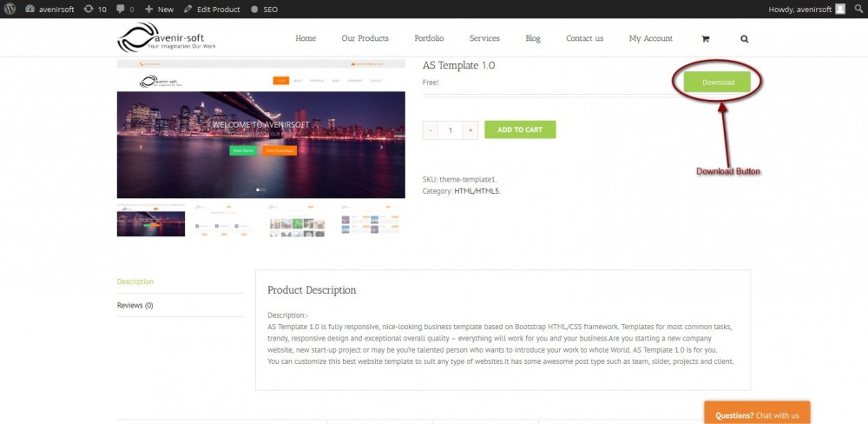Click the main product preview image

pos(260,129)
